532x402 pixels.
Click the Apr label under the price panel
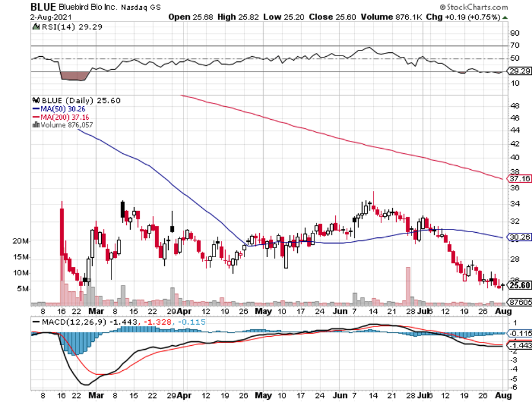click(x=184, y=311)
